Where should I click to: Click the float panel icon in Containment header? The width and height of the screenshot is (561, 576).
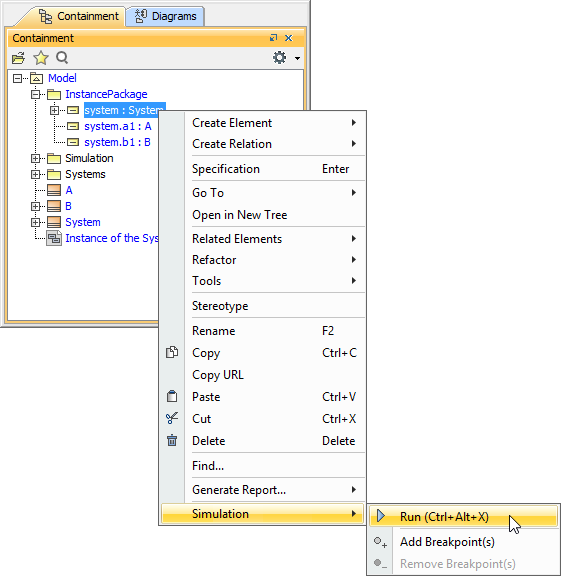pyautogui.click(x=273, y=38)
